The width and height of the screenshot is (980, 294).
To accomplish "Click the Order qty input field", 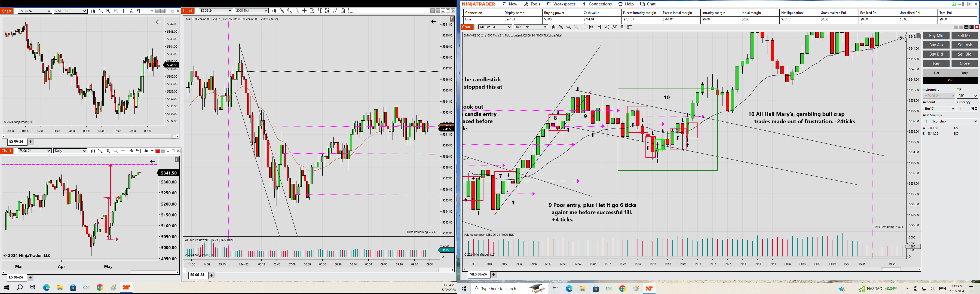I will point(964,109).
